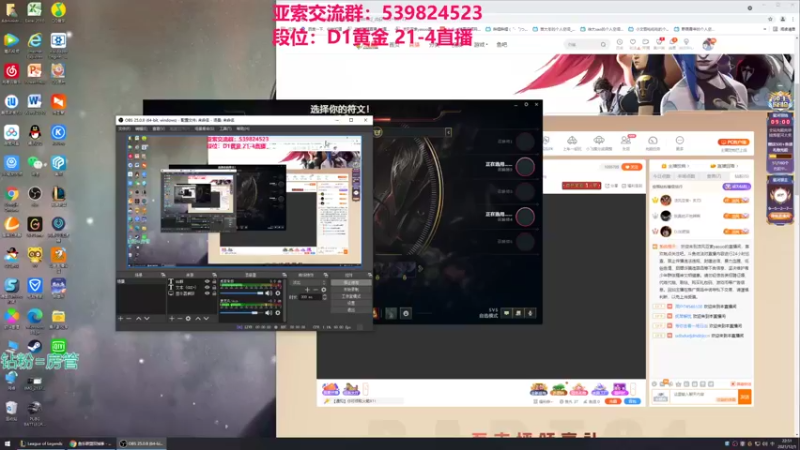The width and height of the screenshot is (800, 450).
Task: Open the Tools menu in OBS
Action: click(x=225, y=129)
